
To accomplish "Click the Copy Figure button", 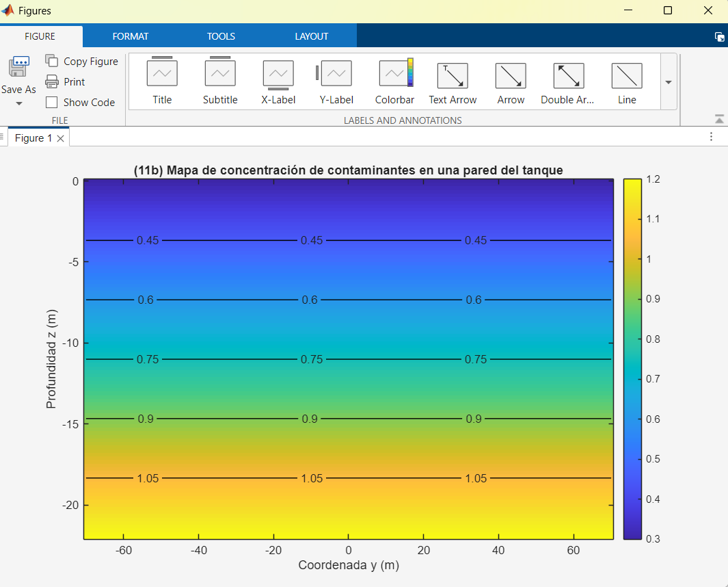I will [x=82, y=62].
